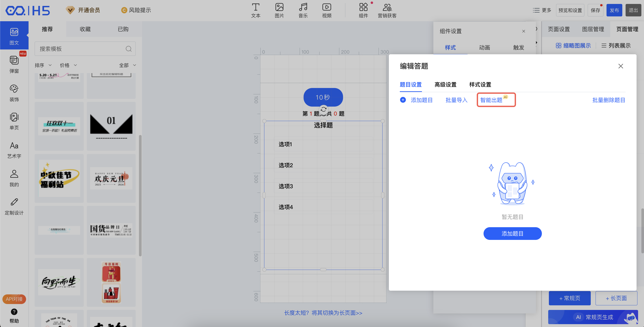Open 定制设计 custom design

14,207
